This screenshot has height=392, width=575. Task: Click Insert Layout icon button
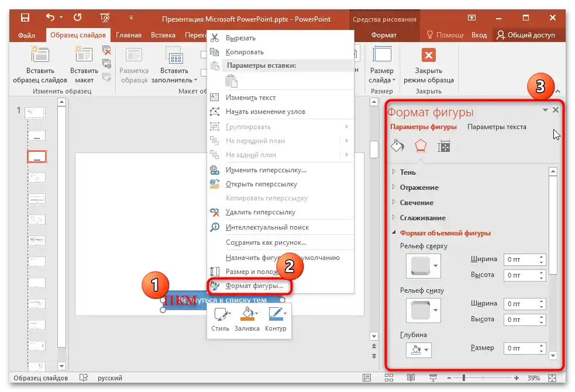pyautogui.click(x=84, y=65)
